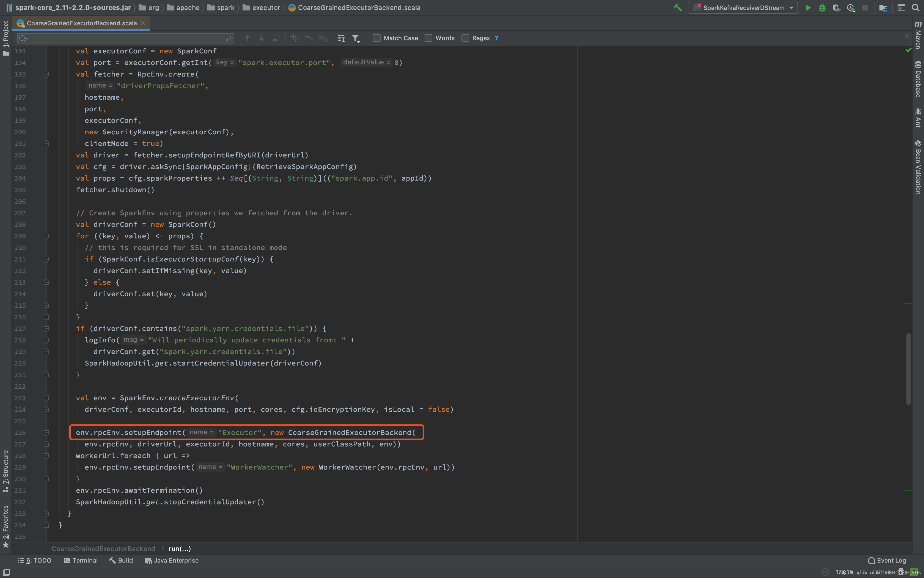
Task: Close the find bar with X
Action: coord(907,36)
